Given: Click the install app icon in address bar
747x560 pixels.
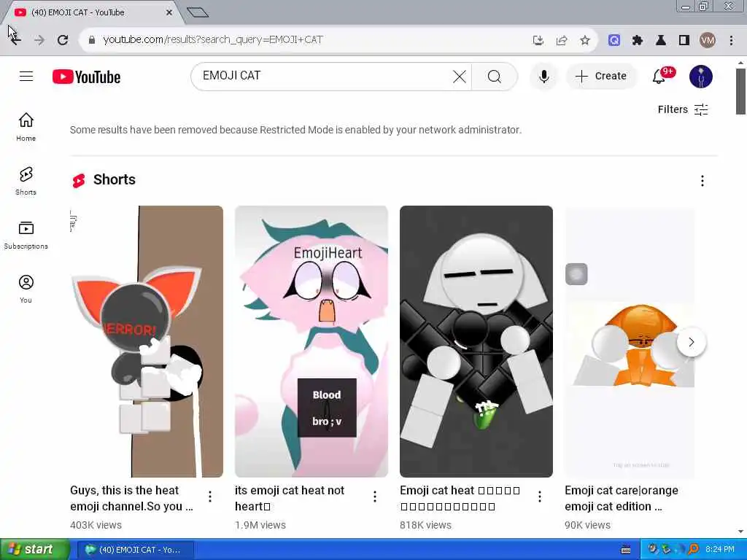Looking at the screenshot, I should coord(538,41).
